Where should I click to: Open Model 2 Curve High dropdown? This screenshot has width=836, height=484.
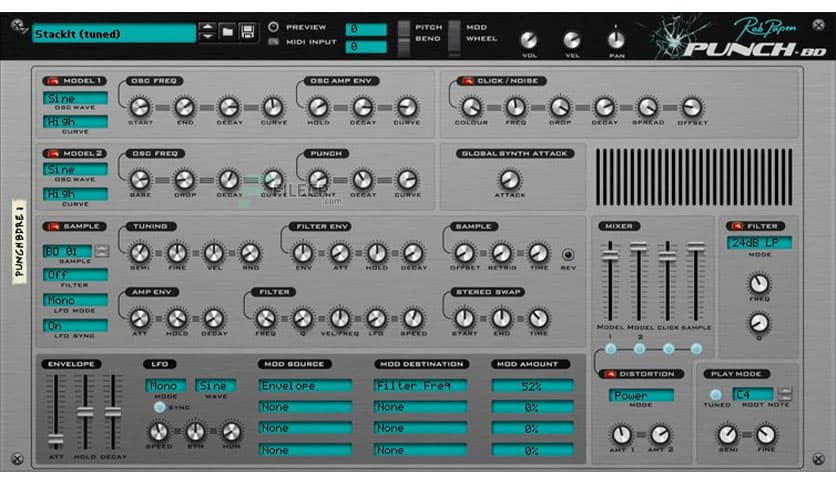coord(75,194)
